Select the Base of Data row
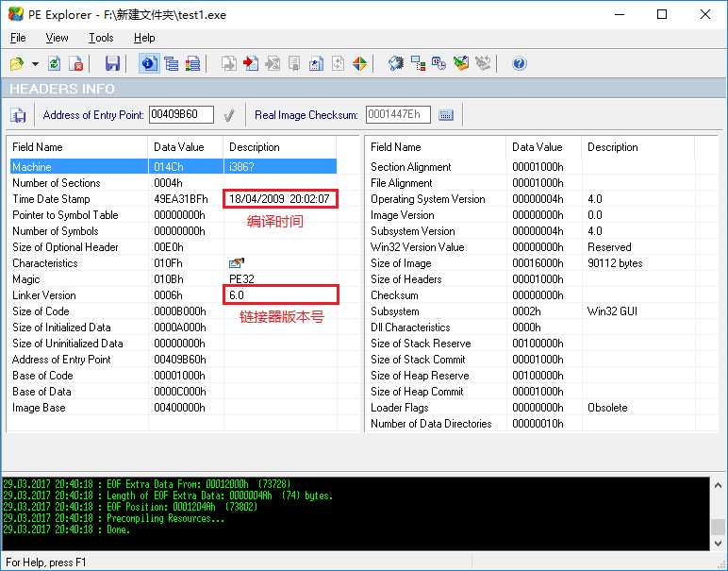 click(174, 392)
